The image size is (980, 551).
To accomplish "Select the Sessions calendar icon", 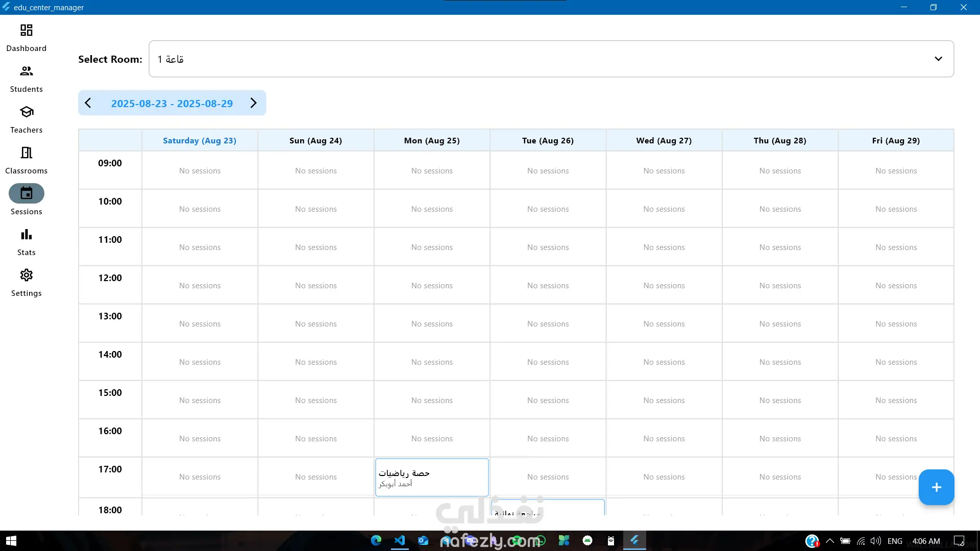I will click(27, 193).
